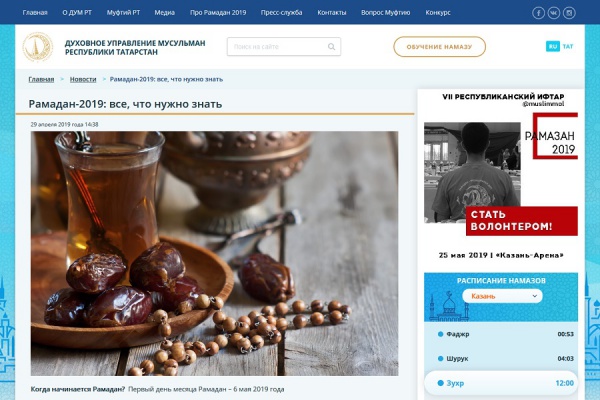The image size is (600, 400).
Task: Click the dropdown chevron beside Казань
Action: 535,296
